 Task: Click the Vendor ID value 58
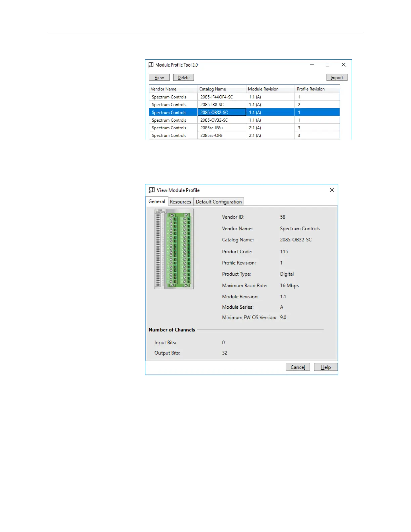pyautogui.click(x=283, y=217)
